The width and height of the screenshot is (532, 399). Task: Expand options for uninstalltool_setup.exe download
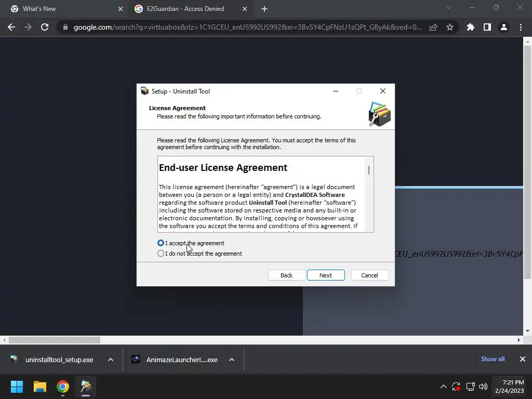click(x=111, y=360)
